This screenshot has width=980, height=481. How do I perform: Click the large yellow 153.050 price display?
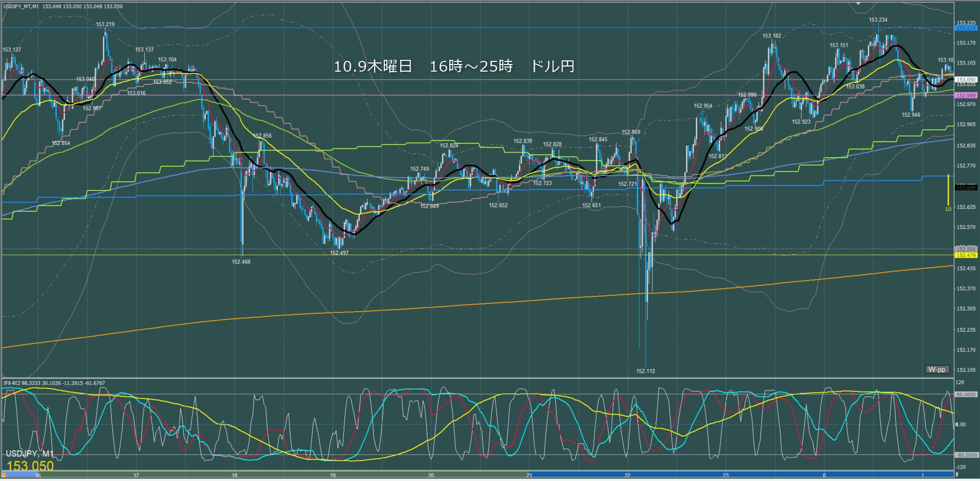click(x=30, y=466)
